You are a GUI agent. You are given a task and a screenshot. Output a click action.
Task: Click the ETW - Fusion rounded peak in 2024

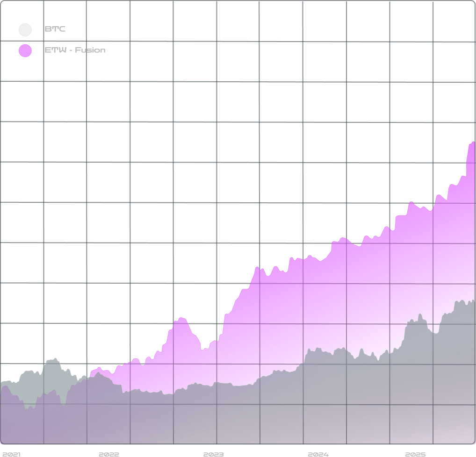click(343, 238)
